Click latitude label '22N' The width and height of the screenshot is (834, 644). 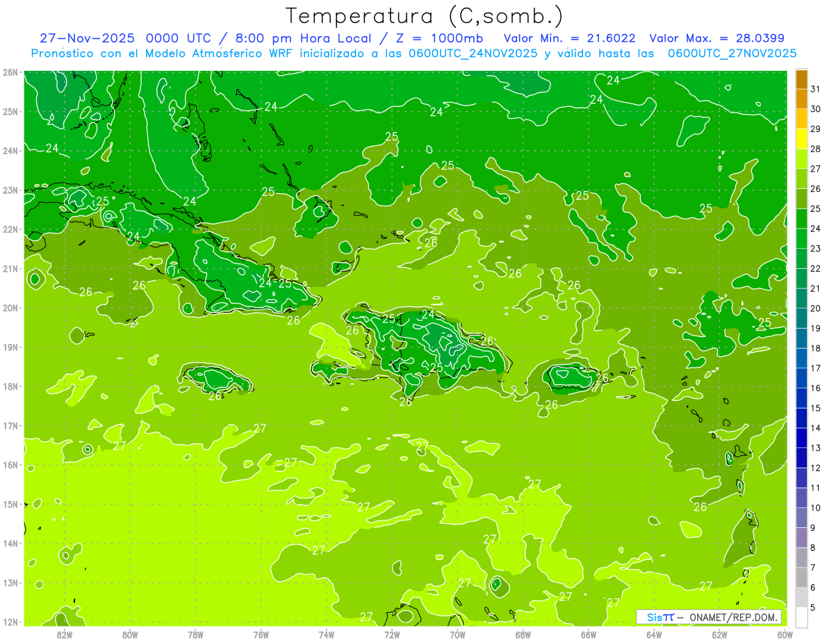pyautogui.click(x=11, y=229)
